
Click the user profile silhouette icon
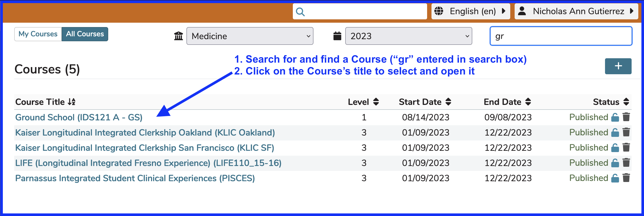coord(522,11)
